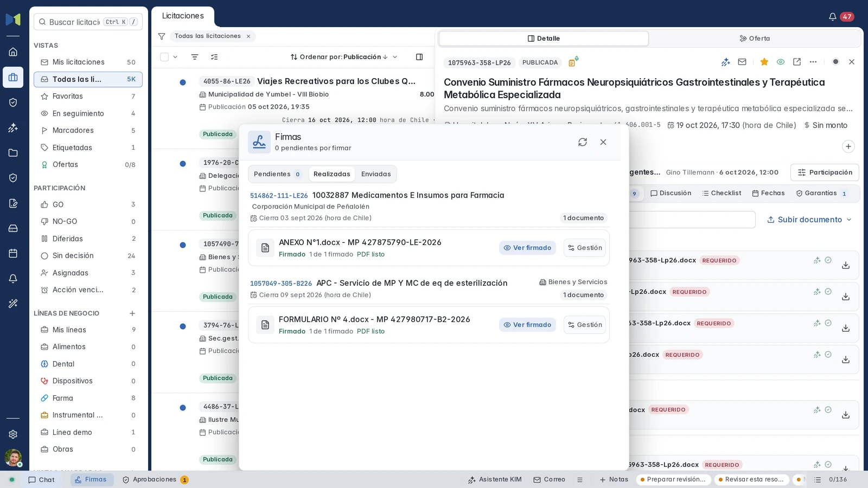Focus the Buscar licitación search field

coord(88,22)
